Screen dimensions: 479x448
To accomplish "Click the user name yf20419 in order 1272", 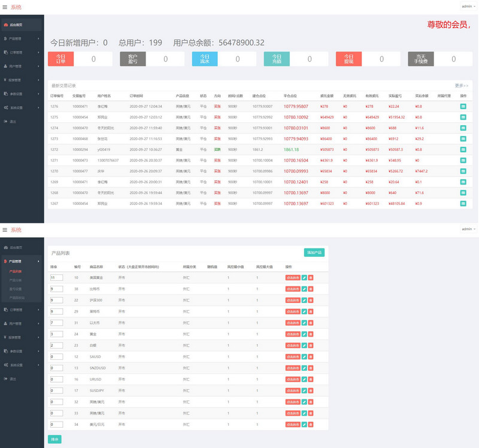I will [104, 150].
